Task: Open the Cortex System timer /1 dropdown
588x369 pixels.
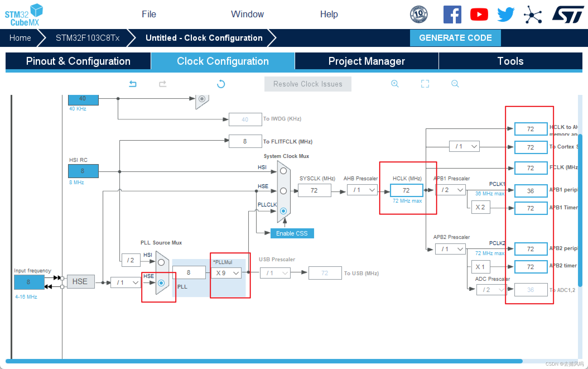Action: click(464, 146)
